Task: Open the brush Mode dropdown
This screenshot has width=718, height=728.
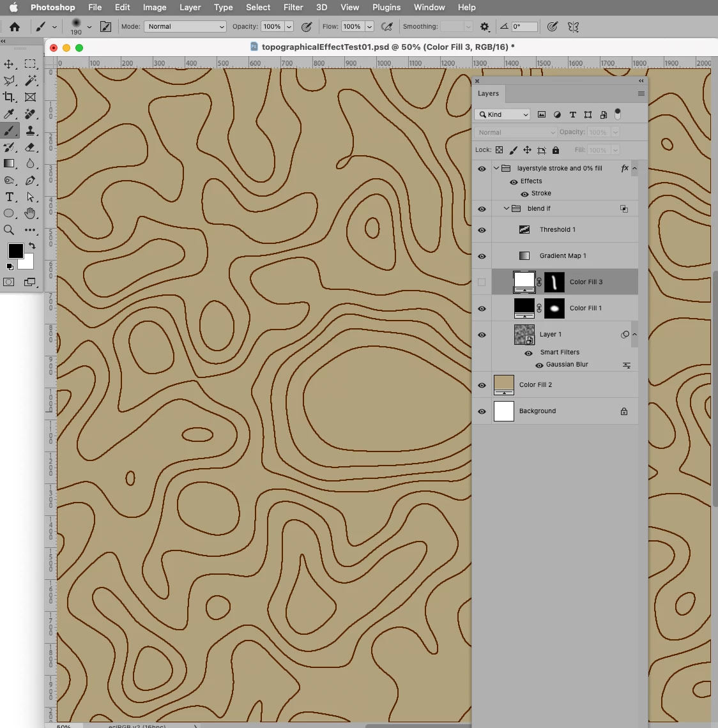Action: click(185, 26)
